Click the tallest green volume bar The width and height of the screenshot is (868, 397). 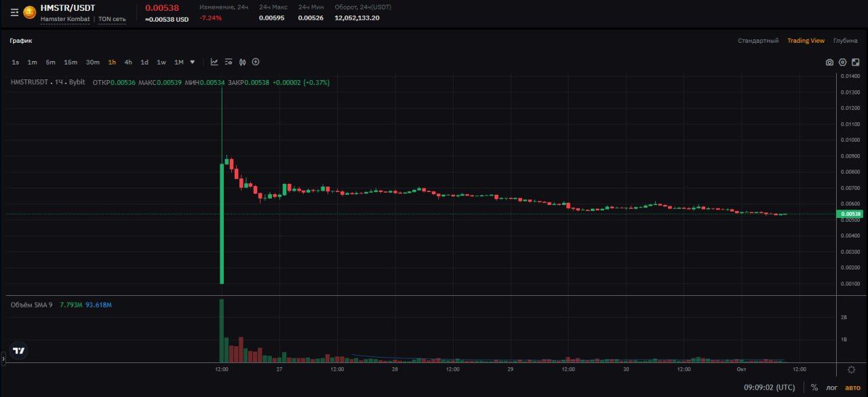[x=222, y=330]
